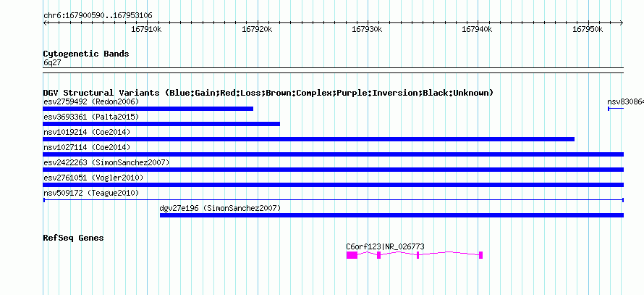This screenshot has height=295, width=644.
Task: Open the esv3693361 (Palta2015) label
Action: [91, 117]
